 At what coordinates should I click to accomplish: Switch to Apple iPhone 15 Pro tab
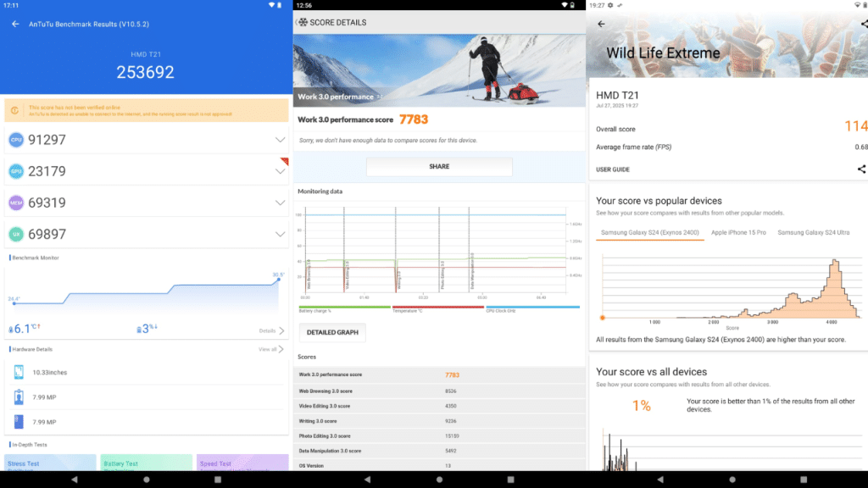point(738,233)
